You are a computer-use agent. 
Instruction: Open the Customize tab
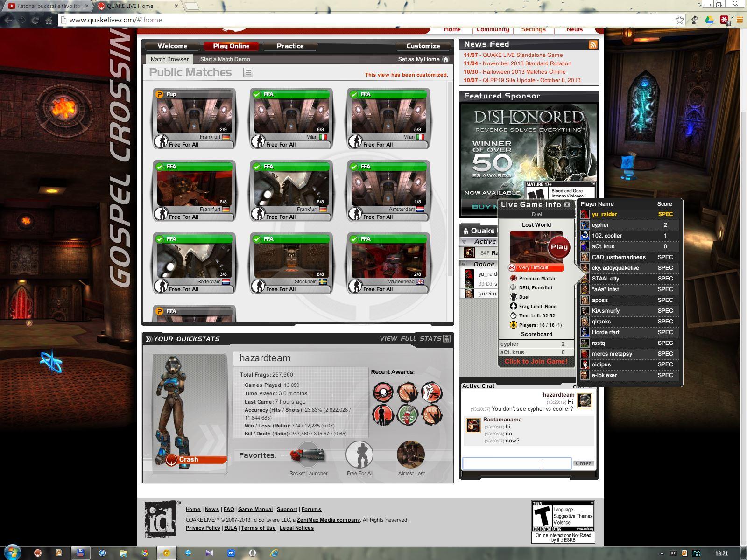[423, 46]
